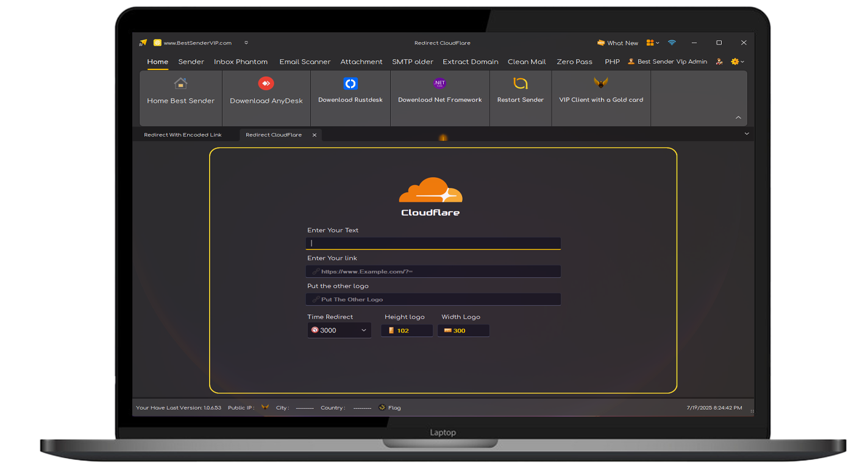Switch to Redirect With Encoded Link tab
Image resolution: width=868 pixels, height=475 pixels.
point(183,135)
